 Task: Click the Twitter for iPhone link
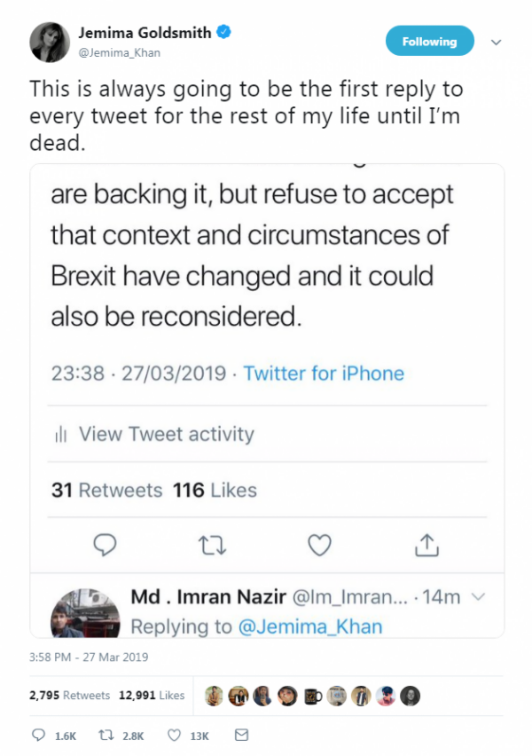[324, 374]
